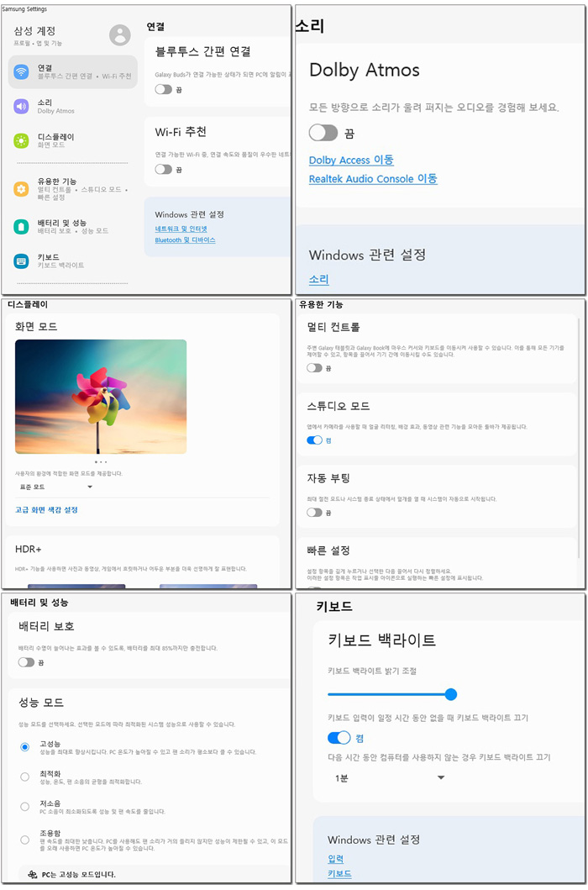Image resolution: width=588 pixels, height=890 pixels.
Task: Enable the 배터리 보호 switch
Action: click(27, 662)
